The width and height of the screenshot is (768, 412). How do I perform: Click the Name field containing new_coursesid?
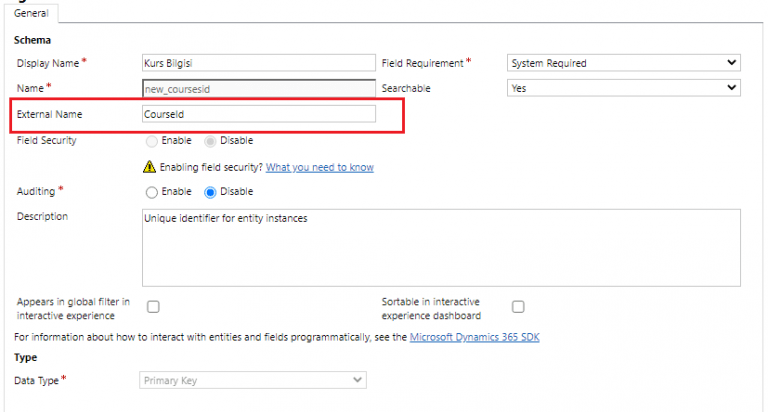tap(259, 88)
